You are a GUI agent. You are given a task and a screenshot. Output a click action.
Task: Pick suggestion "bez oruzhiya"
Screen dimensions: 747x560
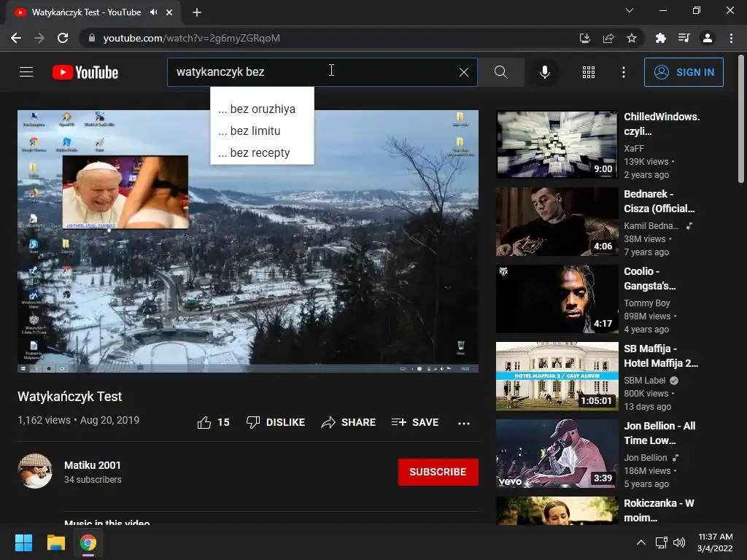262,109
